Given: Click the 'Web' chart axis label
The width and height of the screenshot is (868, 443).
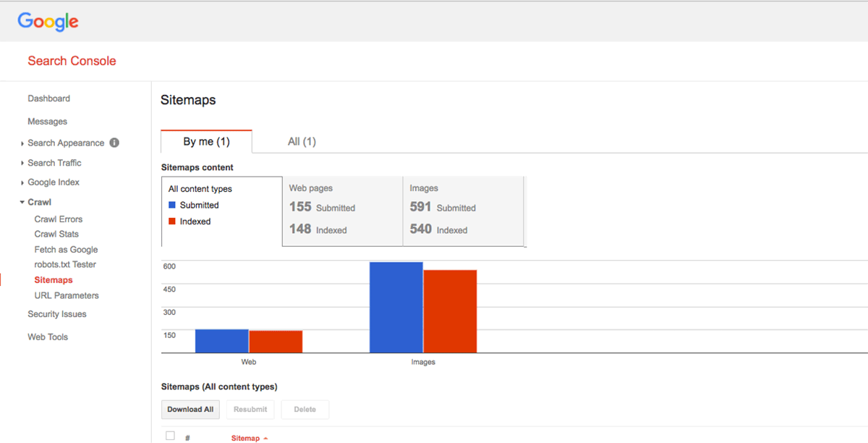Looking at the screenshot, I should tap(249, 362).
